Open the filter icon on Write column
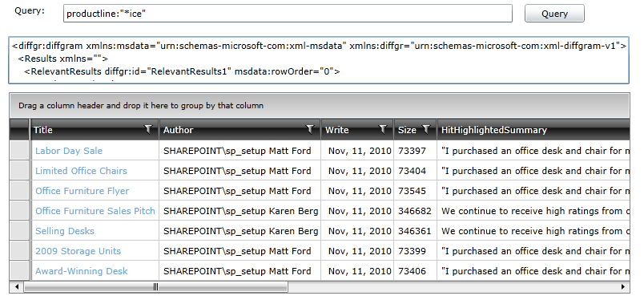The width and height of the screenshot is (644, 308). tap(383, 130)
